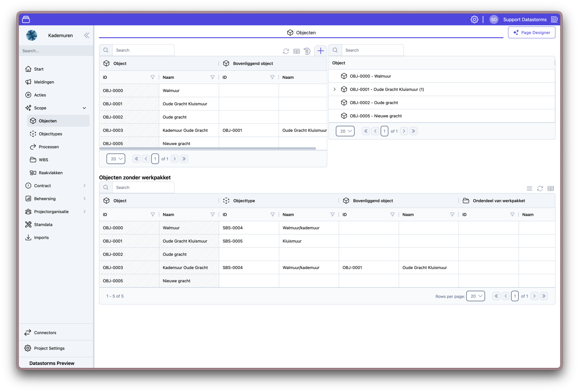Open Rows per page dropdown in bottom table
Viewport: 579px width, 392px height.
click(475, 296)
